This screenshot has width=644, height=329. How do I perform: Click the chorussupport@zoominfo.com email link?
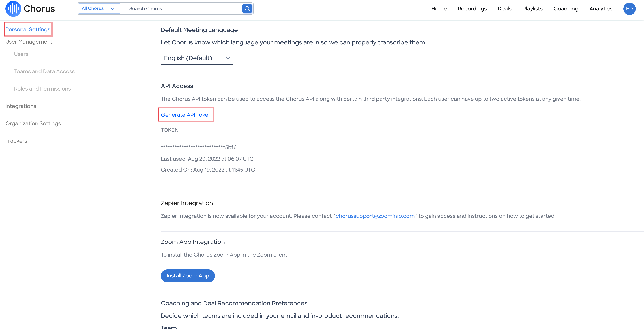pos(375,216)
